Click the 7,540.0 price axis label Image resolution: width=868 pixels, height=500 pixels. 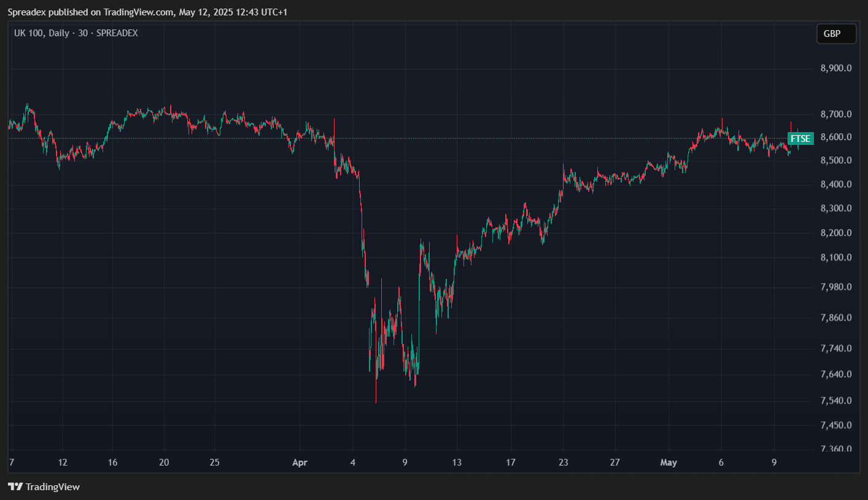point(836,400)
